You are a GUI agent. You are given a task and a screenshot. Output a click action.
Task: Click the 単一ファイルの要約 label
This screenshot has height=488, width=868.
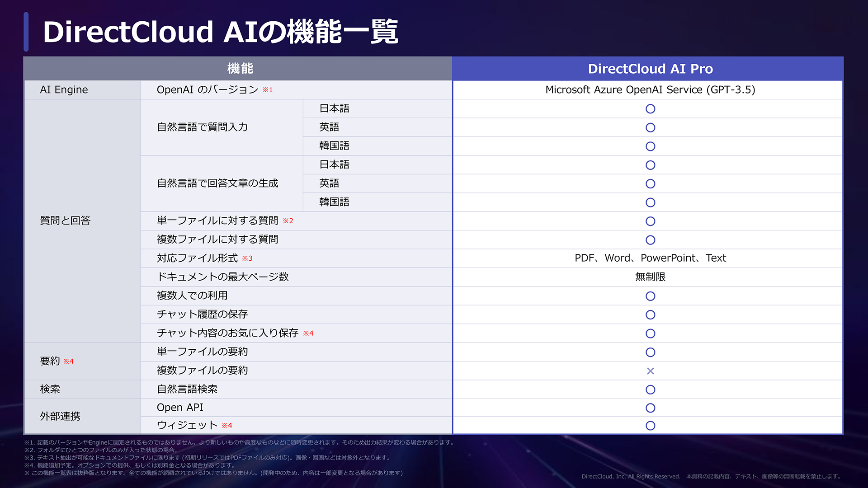pos(202,352)
